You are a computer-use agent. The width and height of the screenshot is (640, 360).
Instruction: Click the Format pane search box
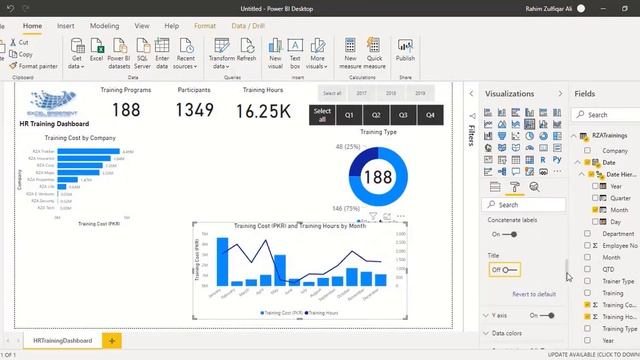[x=524, y=204]
